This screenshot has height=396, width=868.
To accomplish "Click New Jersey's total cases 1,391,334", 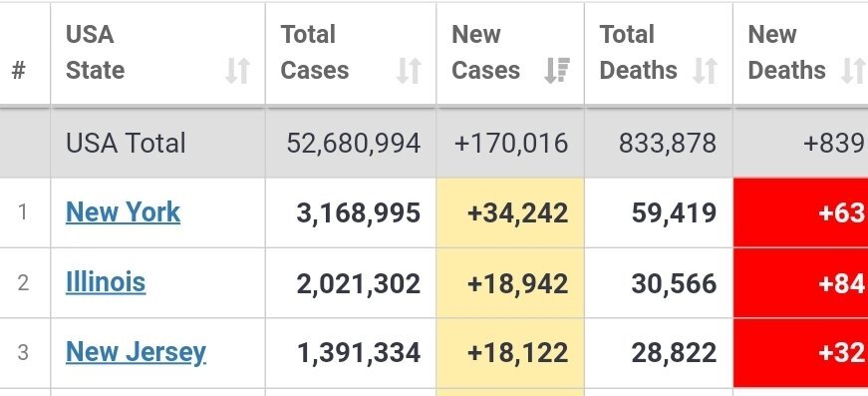I will pos(359,353).
